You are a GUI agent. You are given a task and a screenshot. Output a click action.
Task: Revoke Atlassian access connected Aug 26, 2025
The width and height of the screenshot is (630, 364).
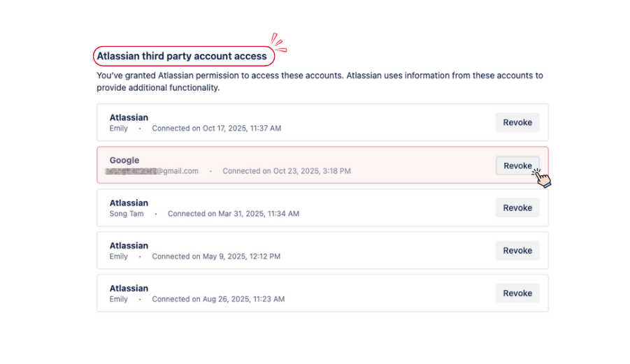[x=517, y=293]
